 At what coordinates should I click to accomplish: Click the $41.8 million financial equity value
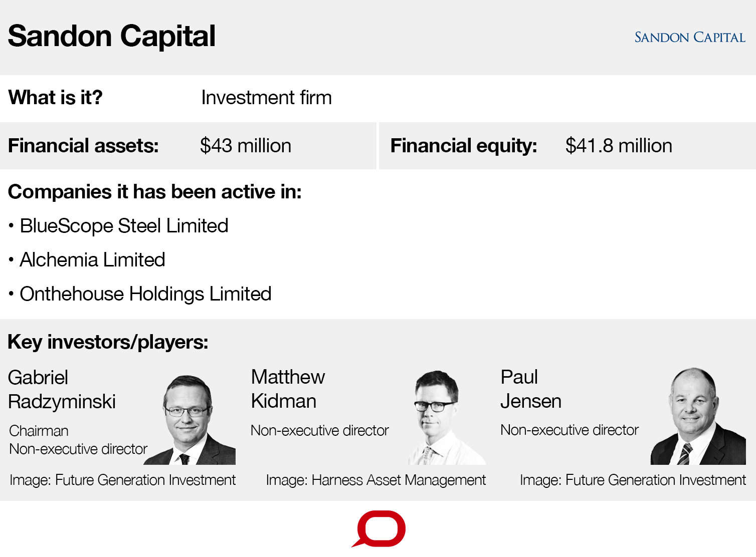click(x=618, y=146)
